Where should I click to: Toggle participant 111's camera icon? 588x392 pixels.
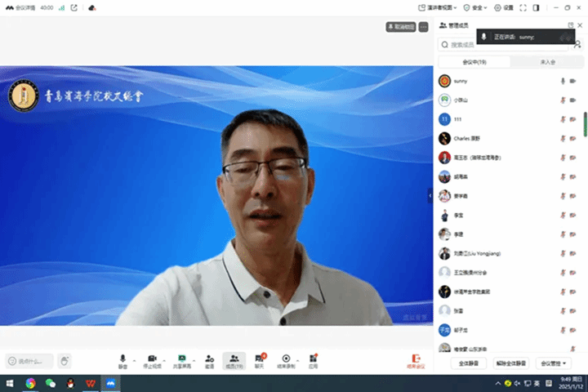click(x=572, y=119)
